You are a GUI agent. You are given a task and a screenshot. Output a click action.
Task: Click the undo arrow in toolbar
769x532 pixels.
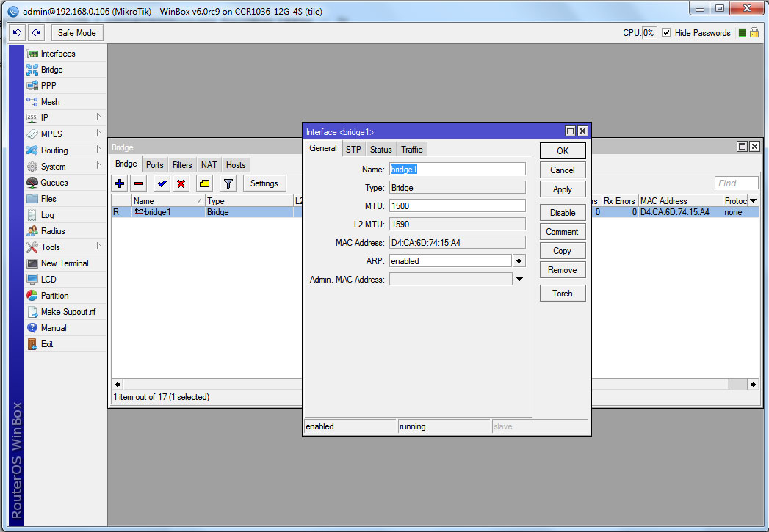(18, 33)
